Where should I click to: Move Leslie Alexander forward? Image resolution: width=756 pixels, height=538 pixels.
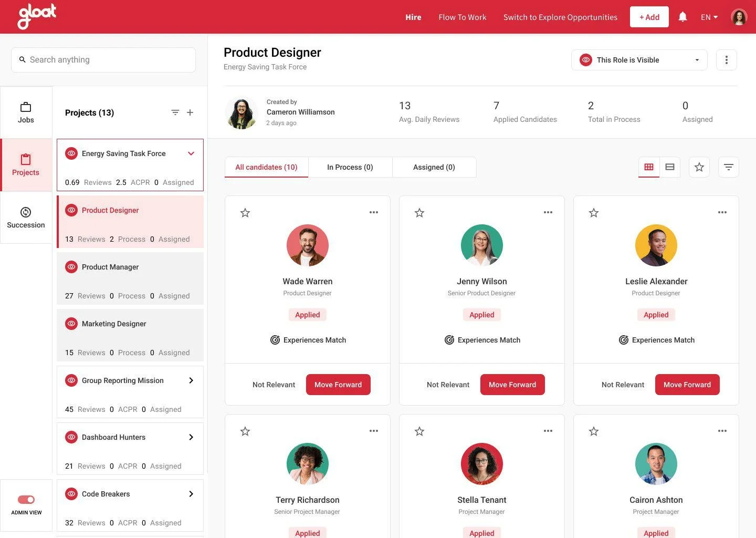687,385
